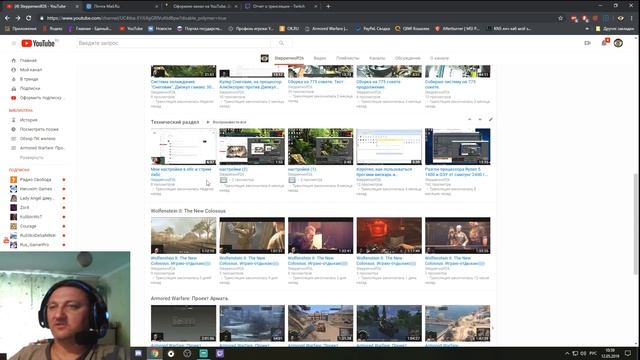Click the browser address bar URL

tap(136, 18)
